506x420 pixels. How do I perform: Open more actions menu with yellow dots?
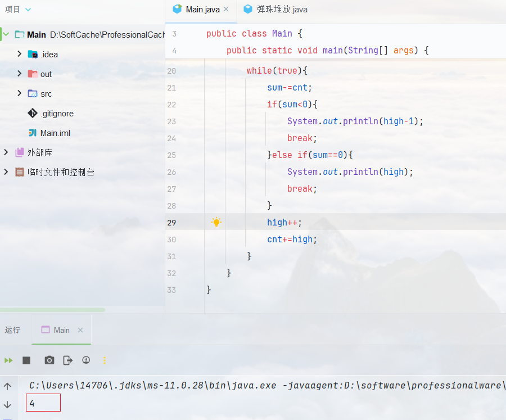(104, 360)
